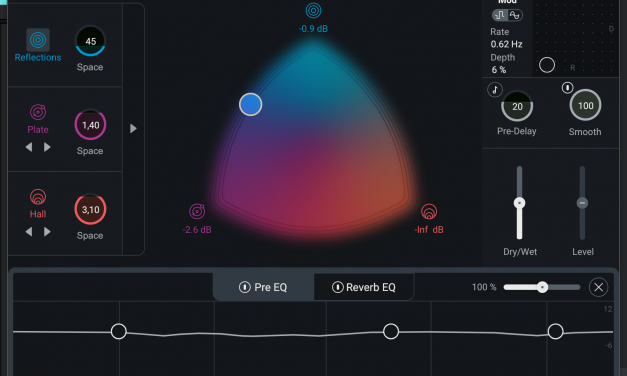Click the 100 % EQ amount value
Viewport: 627px width, 376px height.
click(484, 287)
